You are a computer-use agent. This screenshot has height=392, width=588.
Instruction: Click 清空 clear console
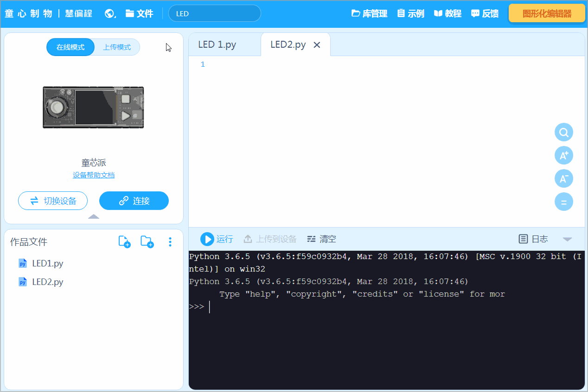pyautogui.click(x=321, y=239)
